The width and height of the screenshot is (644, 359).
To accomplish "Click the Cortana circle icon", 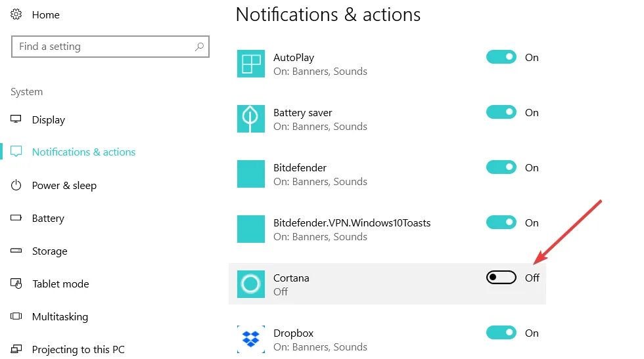I will pyautogui.click(x=251, y=284).
